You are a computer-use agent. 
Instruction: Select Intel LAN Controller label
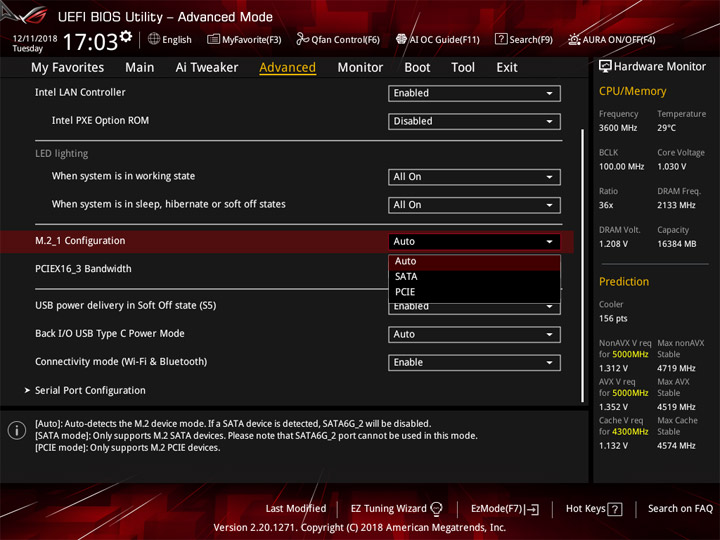(80, 92)
